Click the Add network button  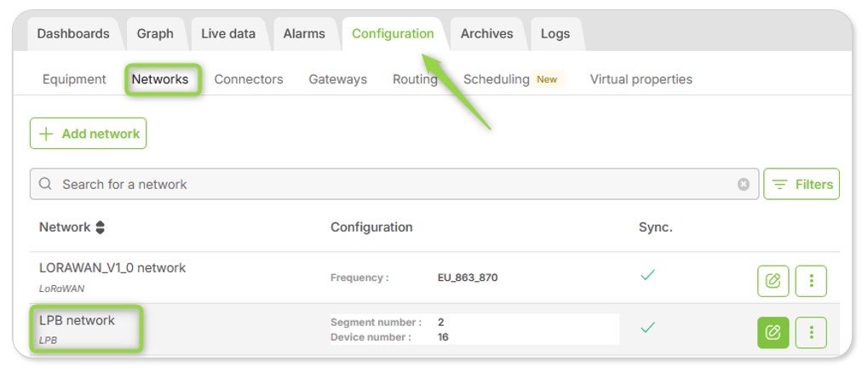coord(88,134)
